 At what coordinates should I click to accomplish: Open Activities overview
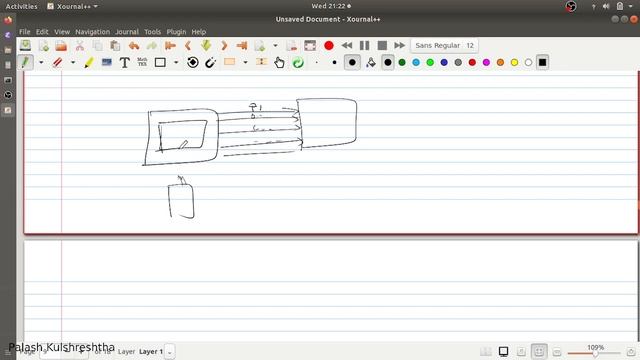pyautogui.click(x=22, y=6)
